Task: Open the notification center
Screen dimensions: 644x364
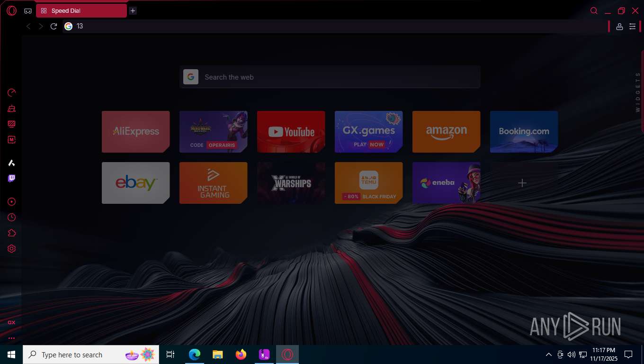Action: (x=628, y=355)
